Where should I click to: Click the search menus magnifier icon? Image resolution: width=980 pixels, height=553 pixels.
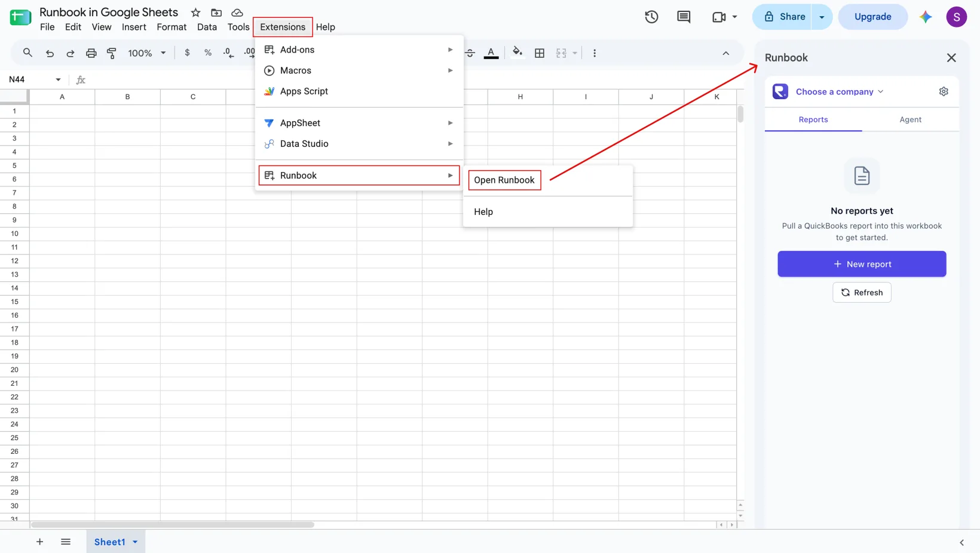[27, 53]
